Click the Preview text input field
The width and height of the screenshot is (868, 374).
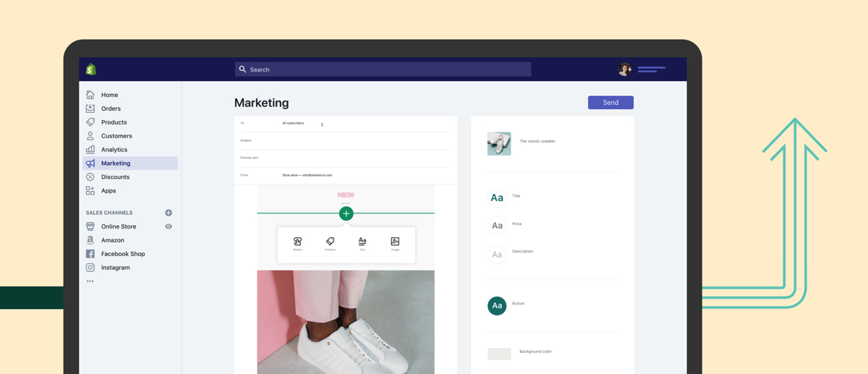[346, 158]
